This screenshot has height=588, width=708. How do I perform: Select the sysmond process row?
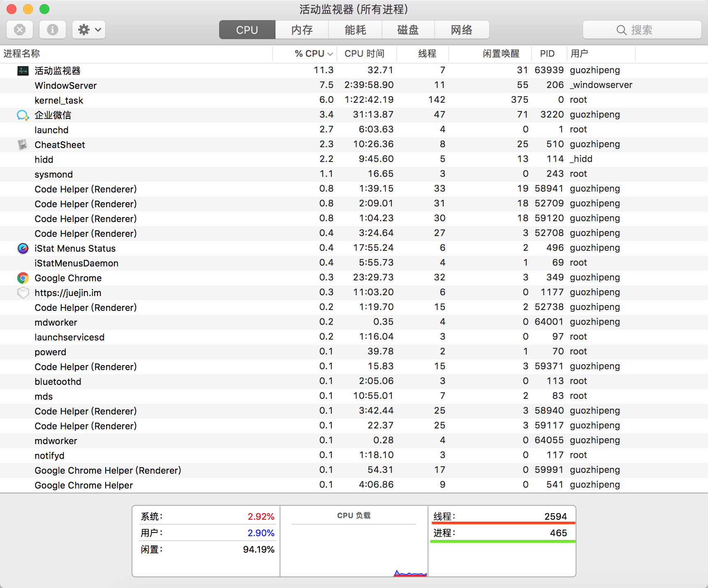pos(354,174)
